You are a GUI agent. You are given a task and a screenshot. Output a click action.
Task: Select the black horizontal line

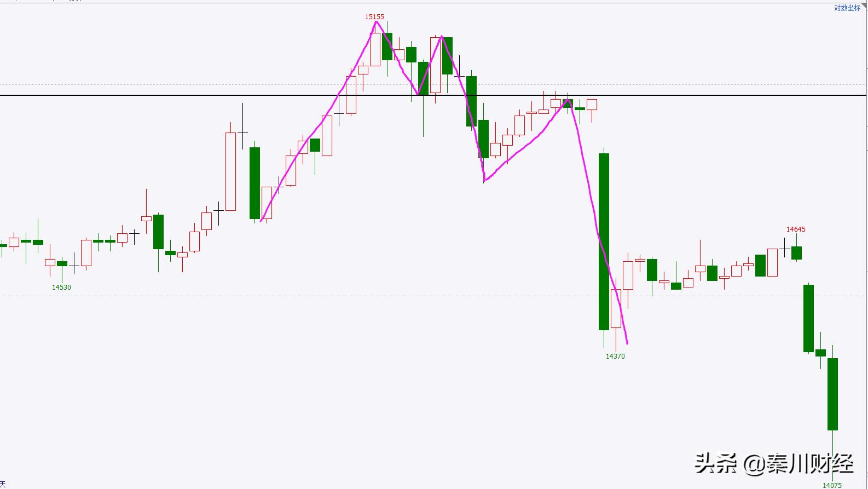coord(164,95)
